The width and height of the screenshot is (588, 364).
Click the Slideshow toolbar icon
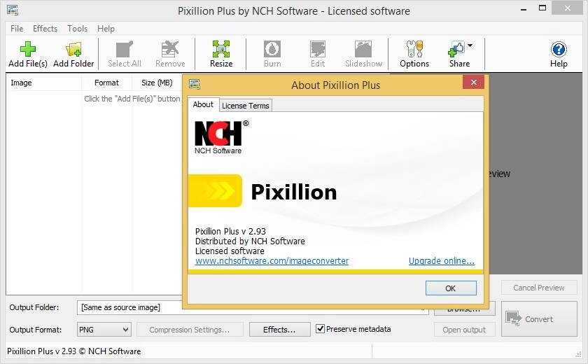(363, 49)
